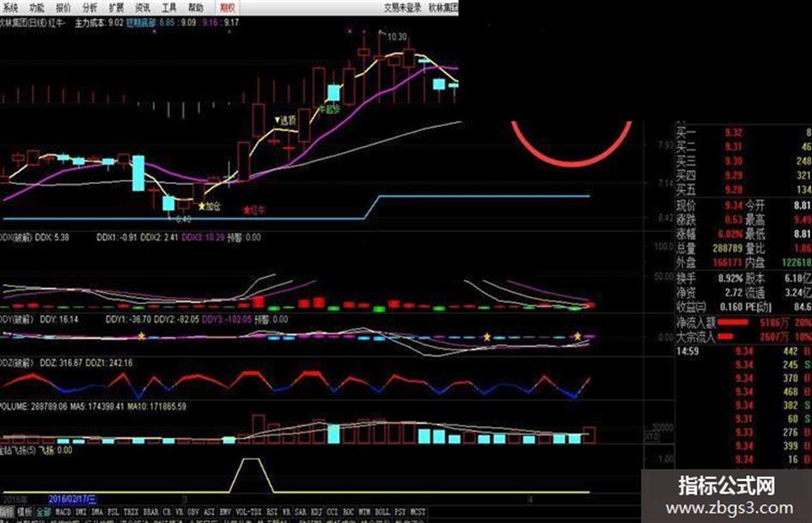
Task: Click the 金钻飞扬(5) indicator title
Action: 17,451
